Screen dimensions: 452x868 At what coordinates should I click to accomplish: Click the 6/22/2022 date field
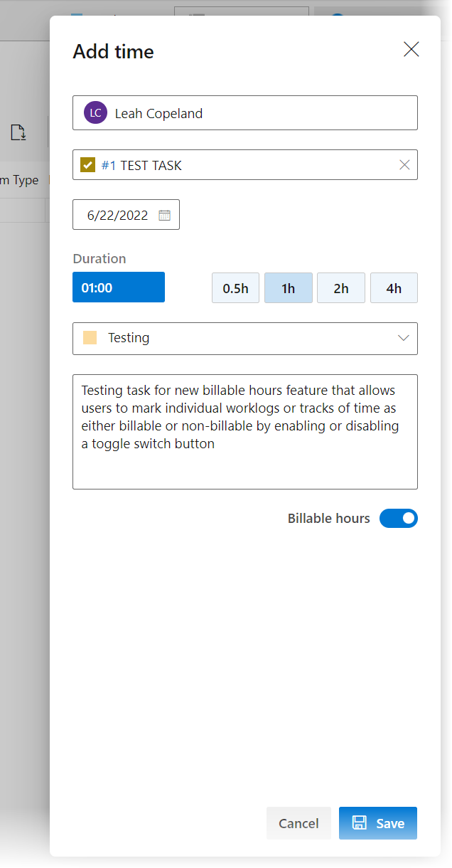pos(127,215)
